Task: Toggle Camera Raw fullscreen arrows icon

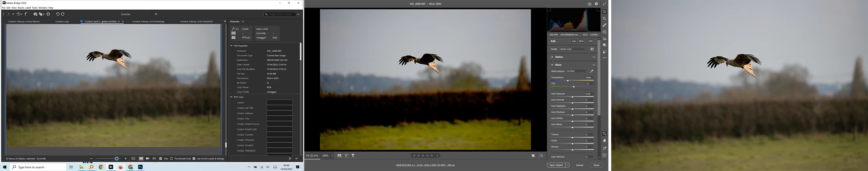Action: 604,4
